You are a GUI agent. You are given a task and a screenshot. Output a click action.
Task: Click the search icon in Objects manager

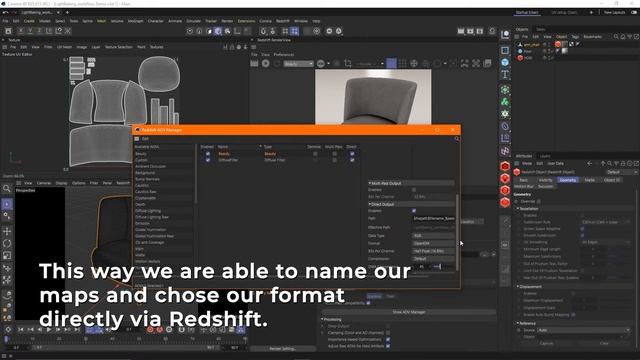(616, 37)
